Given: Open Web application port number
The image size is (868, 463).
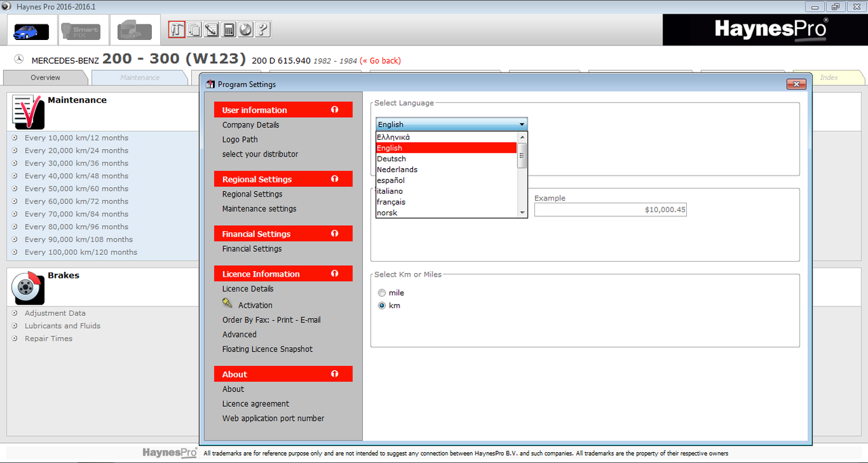Looking at the screenshot, I should 273,418.
